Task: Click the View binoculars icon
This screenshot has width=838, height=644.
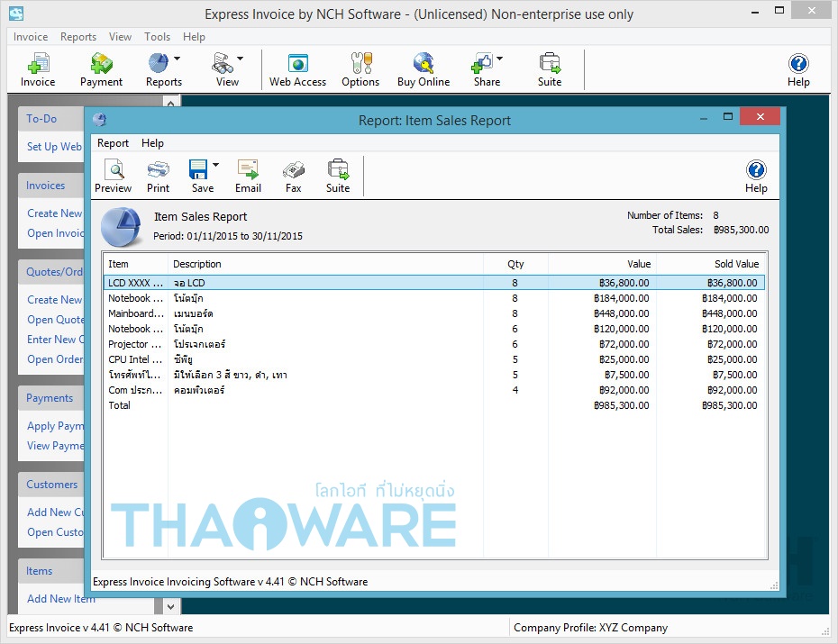Action: 223,63
